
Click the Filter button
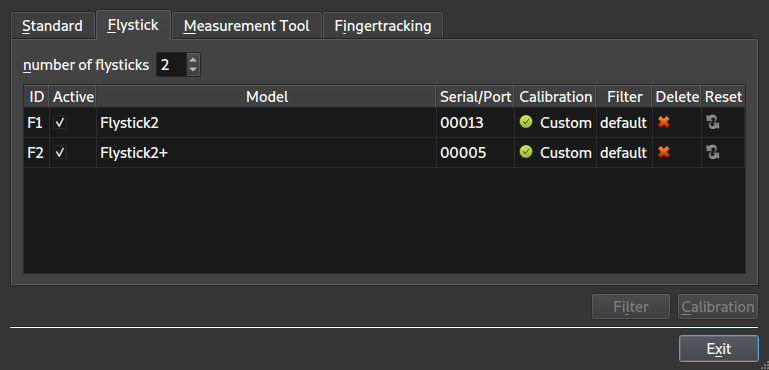[x=631, y=307]
